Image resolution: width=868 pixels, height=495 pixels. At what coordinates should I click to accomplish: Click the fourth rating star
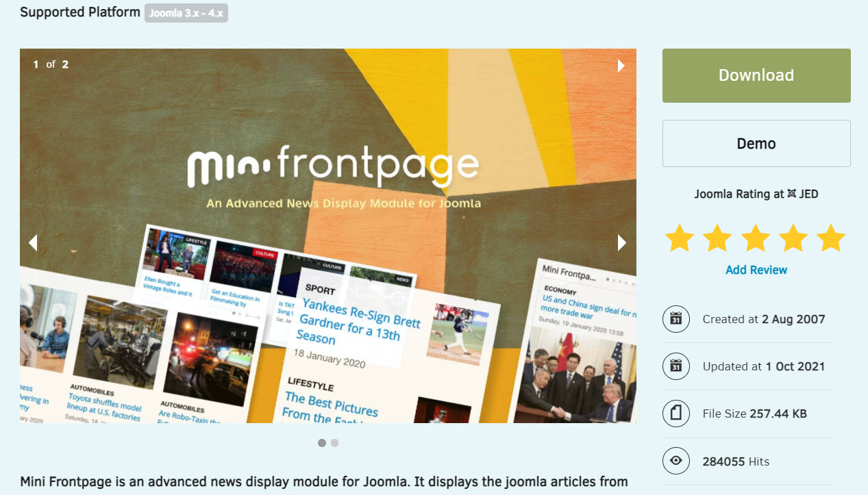[793, 238]
